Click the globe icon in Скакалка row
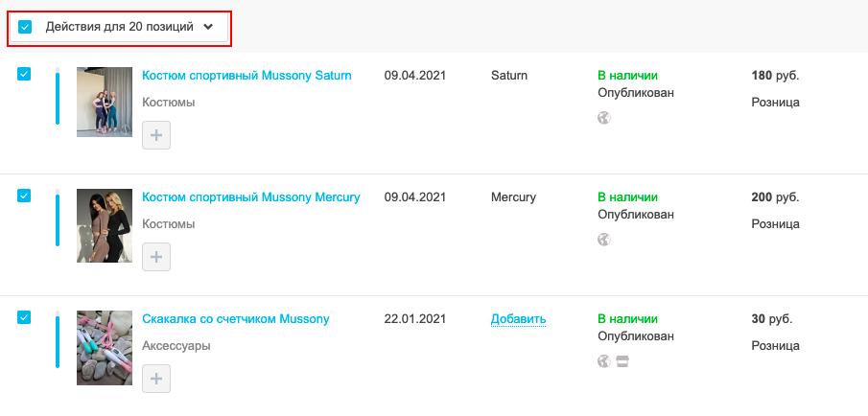 pos(604,361)
